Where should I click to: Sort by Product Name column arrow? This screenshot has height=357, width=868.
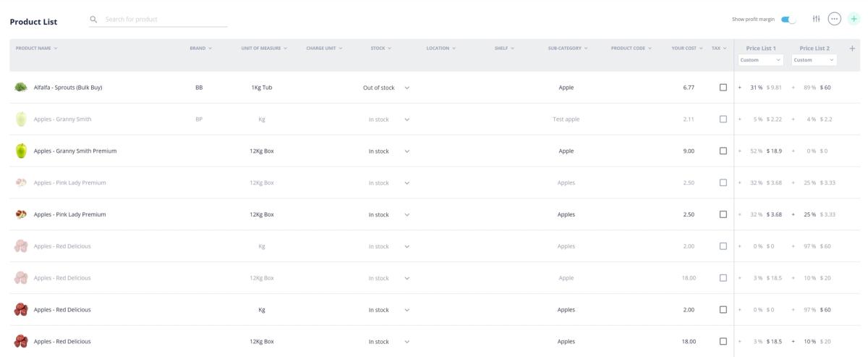click(x=56, y=49)
